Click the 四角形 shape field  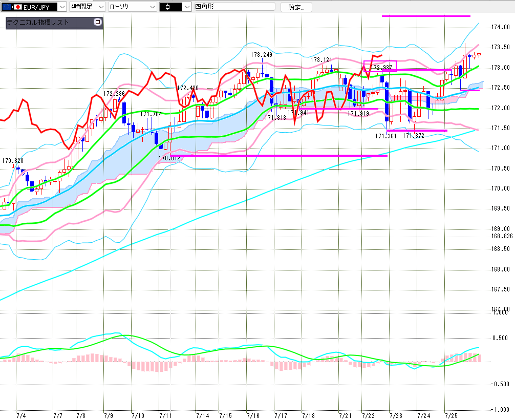coord(235,7)
